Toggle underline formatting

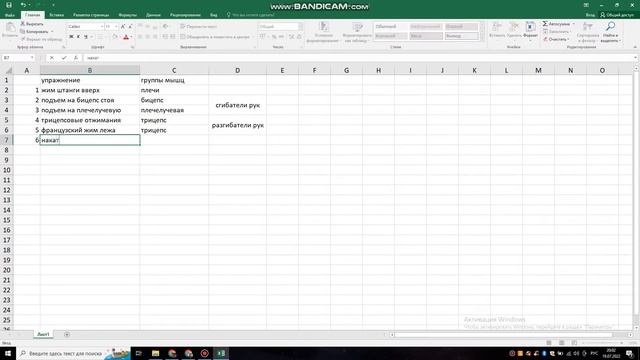tap(86, 37)
